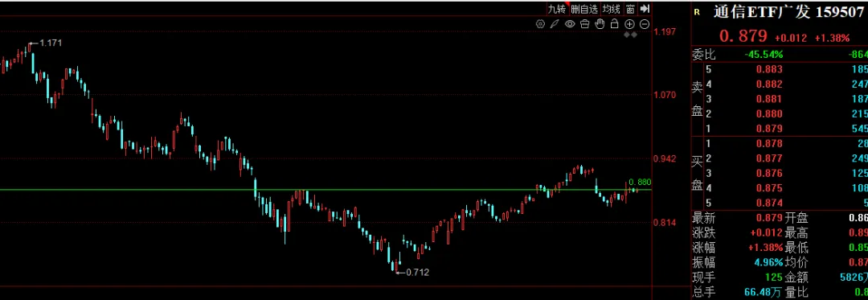The image size is (868, 300).
Task: Toggle the eye visibility icon
Action: click(x=570, y=24)
